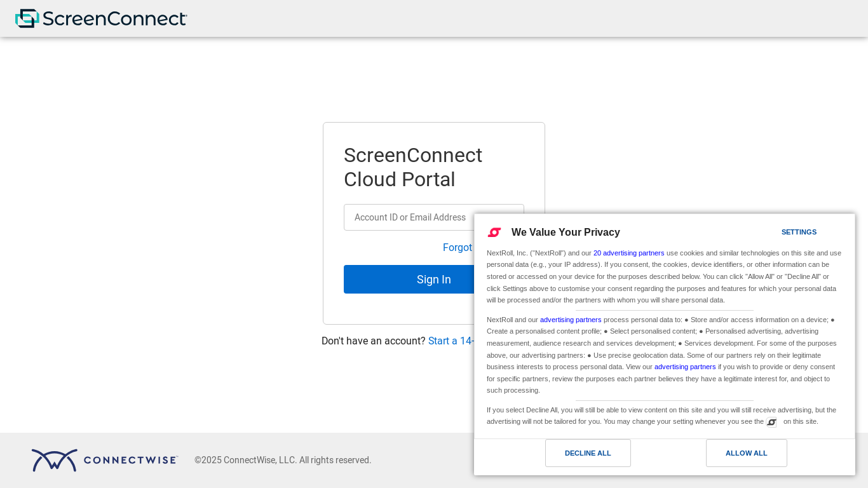Click the ©2025 ConnectWise copyright text
The width and height of the screenshot is (868, 488).
click(283, 460)
